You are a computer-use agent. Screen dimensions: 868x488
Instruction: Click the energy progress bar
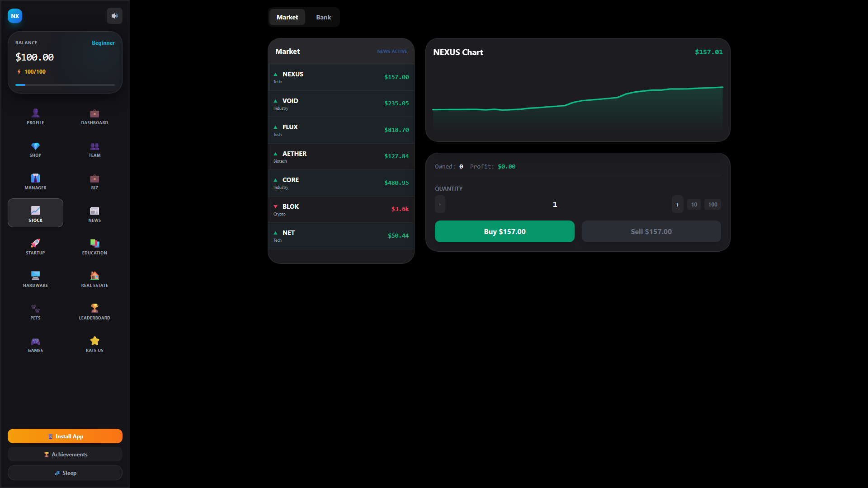pyautogui.click(x=65, y=84)
